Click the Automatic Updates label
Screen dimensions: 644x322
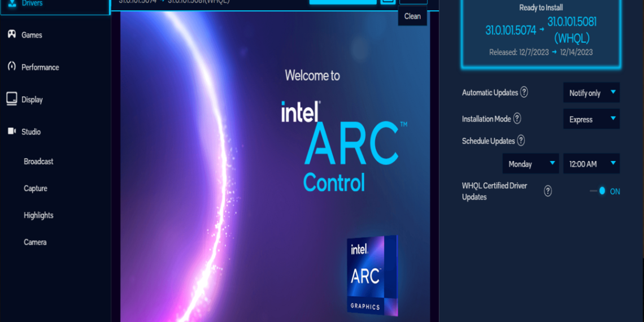point(490,93)
